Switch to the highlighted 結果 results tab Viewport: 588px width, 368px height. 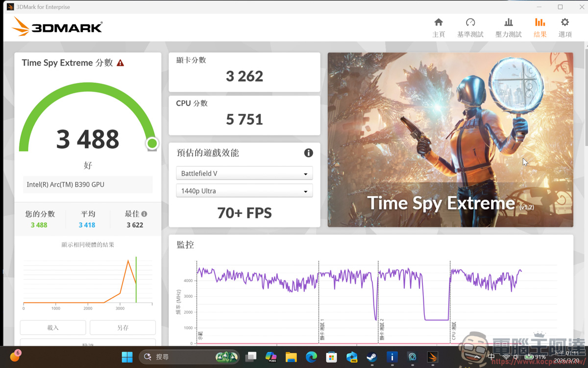pyautogui.click(x=539, y=27)
